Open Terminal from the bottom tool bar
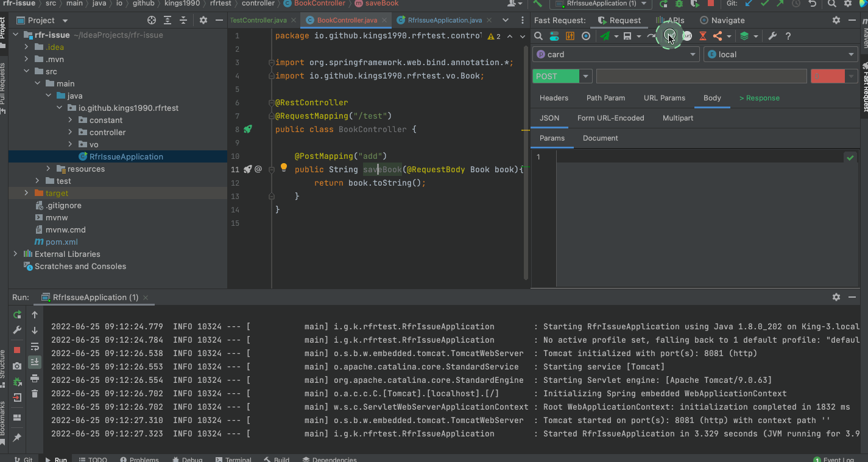Viewport: 868px width, 462px height. 233,460
